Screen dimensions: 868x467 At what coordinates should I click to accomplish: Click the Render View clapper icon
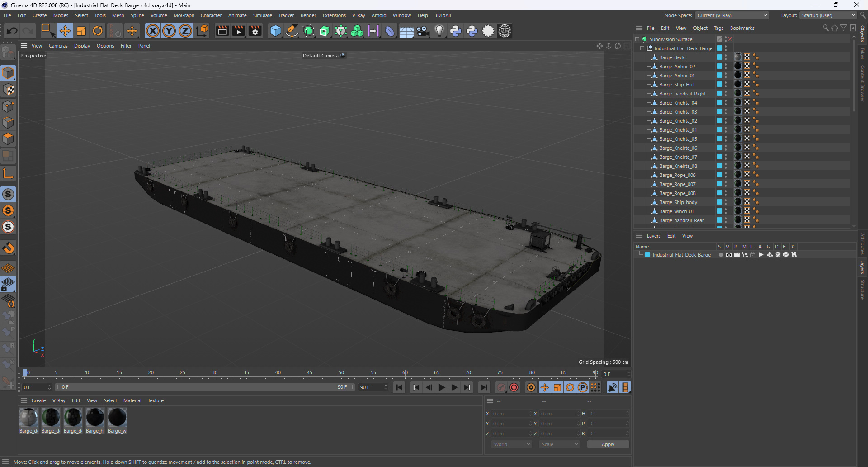click(x=222, y=31)
